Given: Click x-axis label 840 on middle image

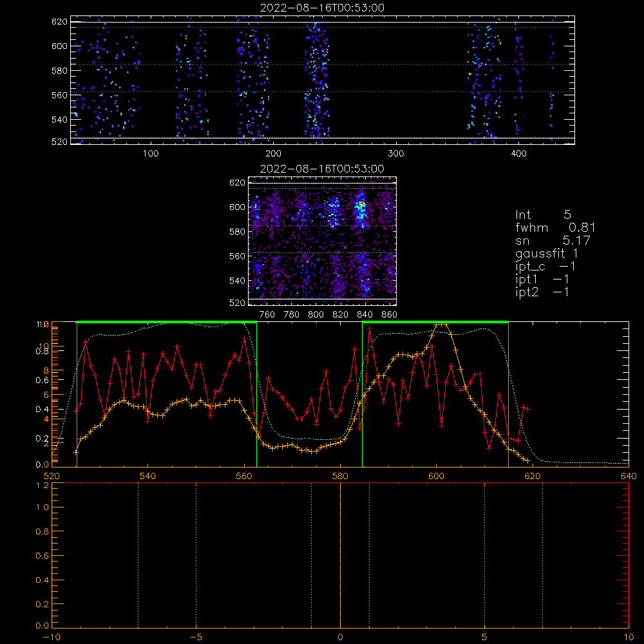Looking at the screenshot, I should pyautogui.click(x=365, y=315).
